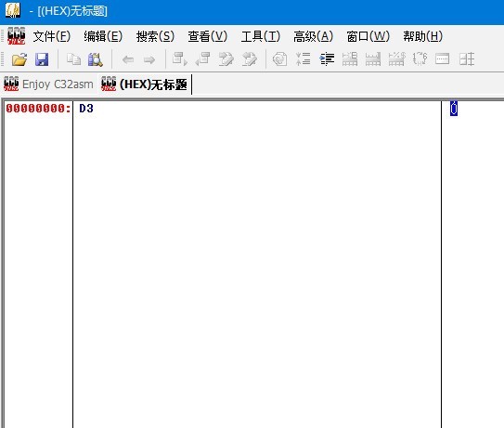Screen dimensions: 504x428
Task: Select the highlighted character in ASCII column
Action: pos(454,109)
